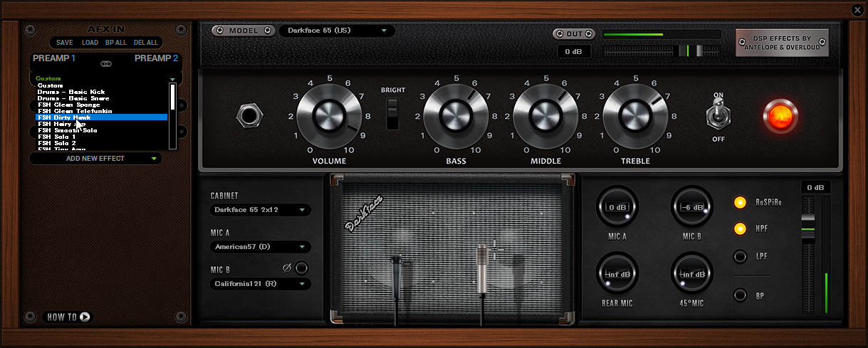Open the ADD NEW EFFECT dropdown

point(95,159)
